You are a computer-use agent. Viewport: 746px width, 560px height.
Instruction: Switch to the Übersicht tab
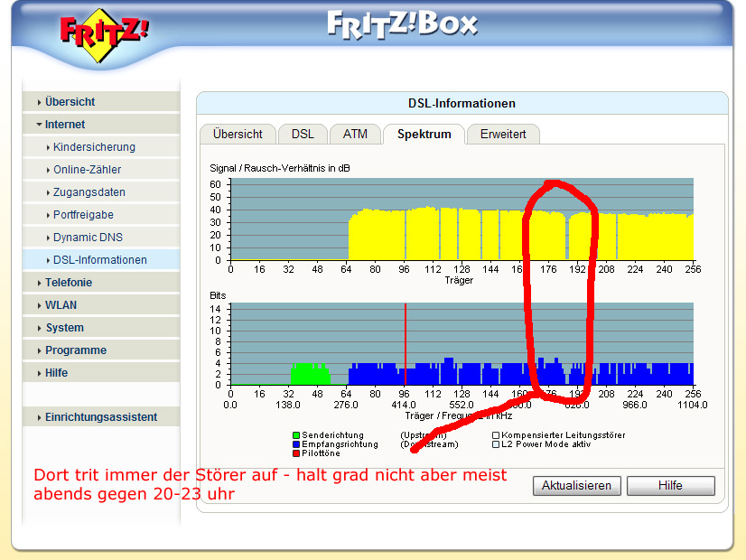(x=238, y=135)
